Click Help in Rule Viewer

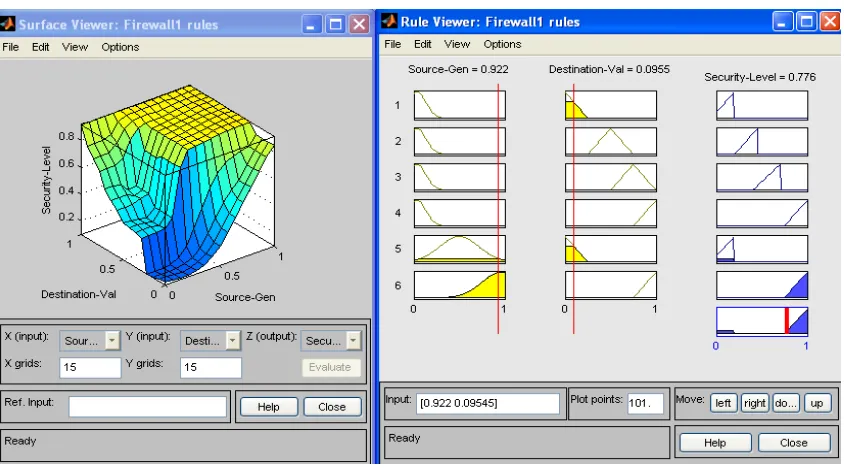(x=715, y=443)
